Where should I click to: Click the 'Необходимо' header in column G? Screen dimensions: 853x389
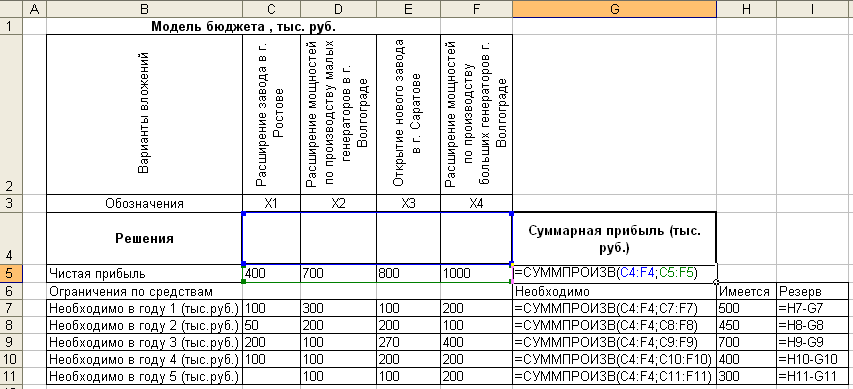point(614,291)
